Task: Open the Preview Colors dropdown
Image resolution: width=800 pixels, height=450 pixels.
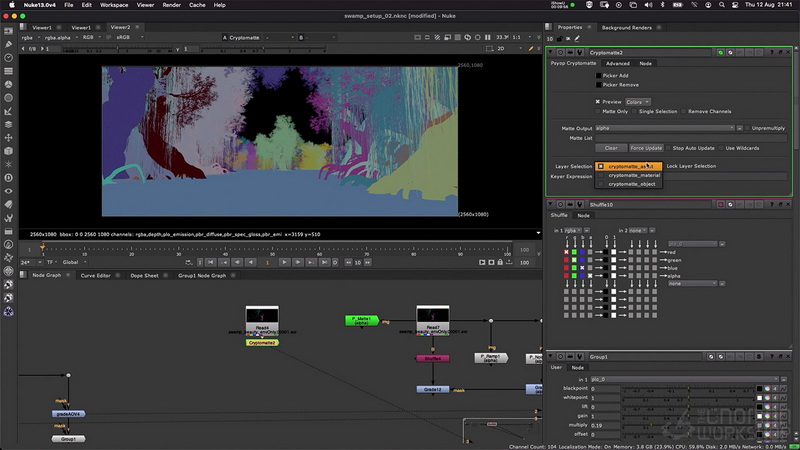Action: (x=638, y=102)
